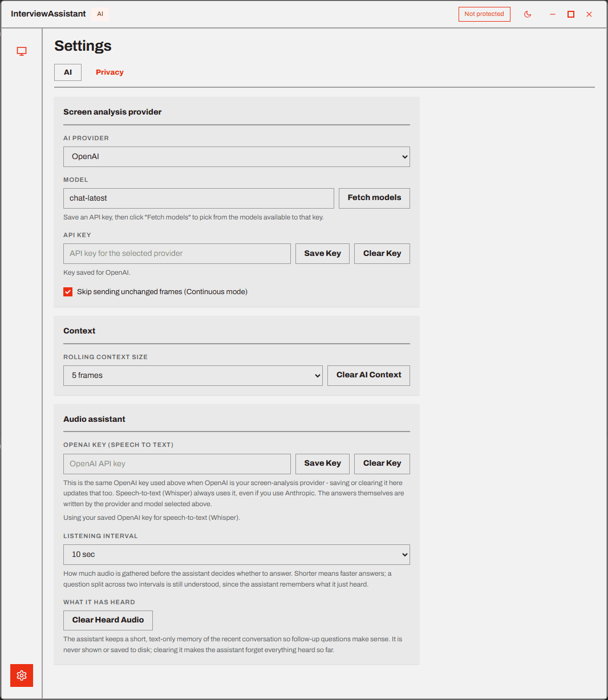Clear the screen analysis provider API key
608x700 pixels.
coord(382,254)
